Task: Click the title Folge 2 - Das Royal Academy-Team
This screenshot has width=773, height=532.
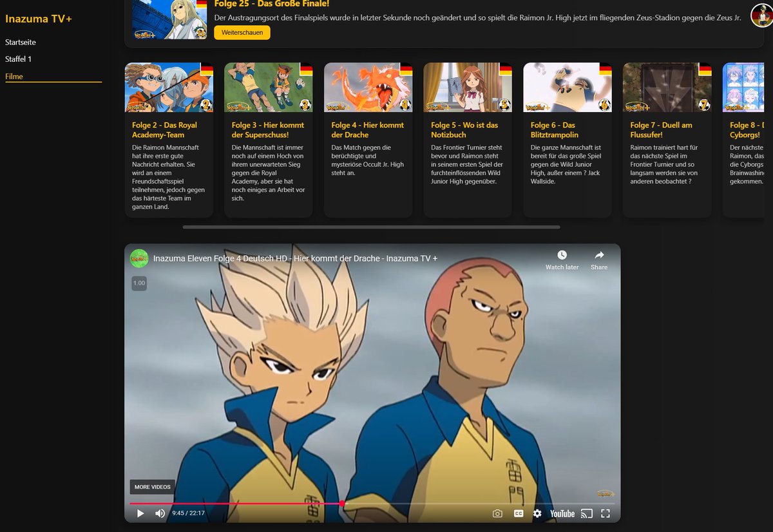Action: pos(165,129)
